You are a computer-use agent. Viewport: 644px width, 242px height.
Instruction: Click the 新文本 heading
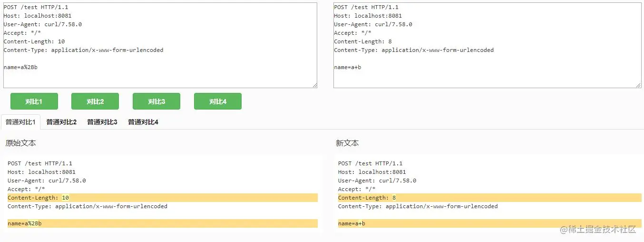click(x=347, y=143)
